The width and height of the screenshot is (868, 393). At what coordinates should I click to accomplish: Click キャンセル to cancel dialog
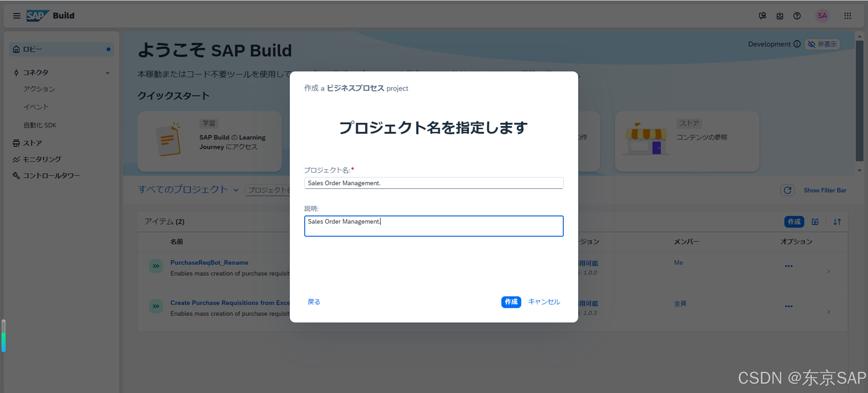point(544,302)
